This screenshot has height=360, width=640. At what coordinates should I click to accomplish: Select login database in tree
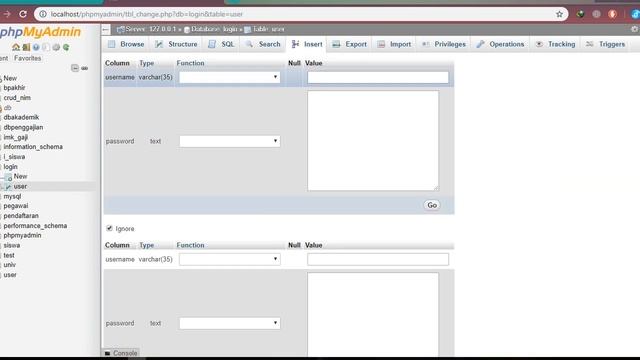[x=10, y=167]
